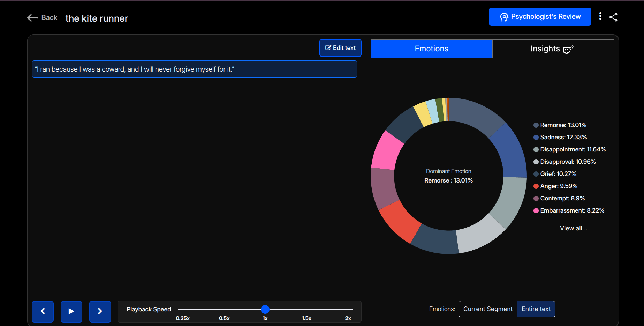This screenshot has height=326, width=644.
Task: Toggle emotions to Entire text
Action: [536, 309]
